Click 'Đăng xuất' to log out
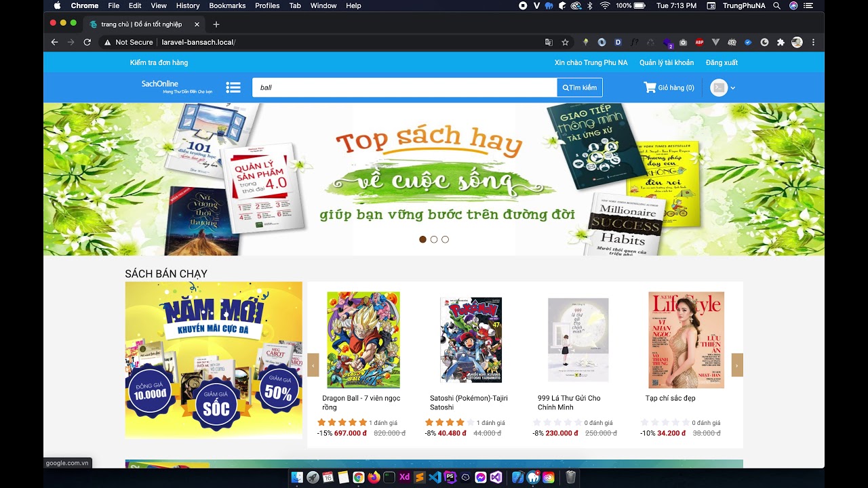 [x=722, y=62]
